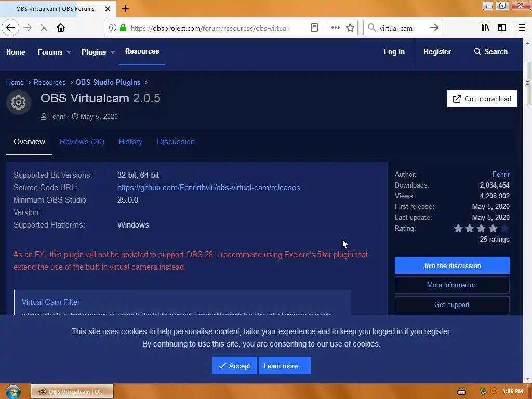This screenshot has height=399, width=532.
Task: Open the Virtual Cam Filter link
Action: click(51, 302)
